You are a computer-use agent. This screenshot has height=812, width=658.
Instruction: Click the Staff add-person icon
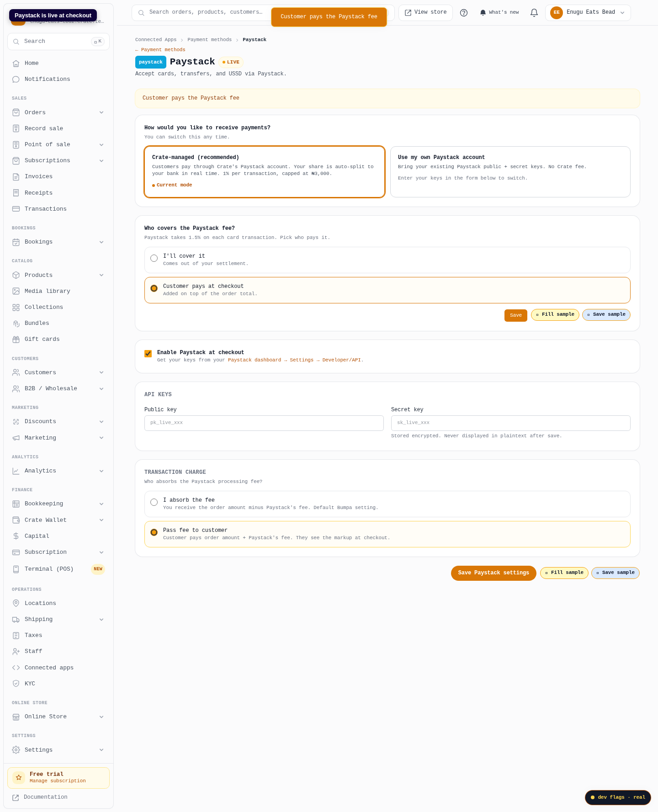[16, 652]
